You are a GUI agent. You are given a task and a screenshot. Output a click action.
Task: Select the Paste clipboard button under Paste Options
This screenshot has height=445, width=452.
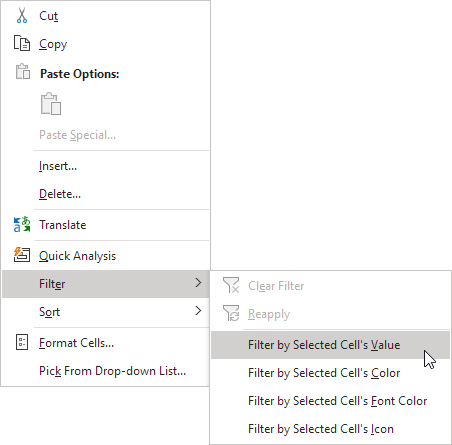click(x=51, y=104)
